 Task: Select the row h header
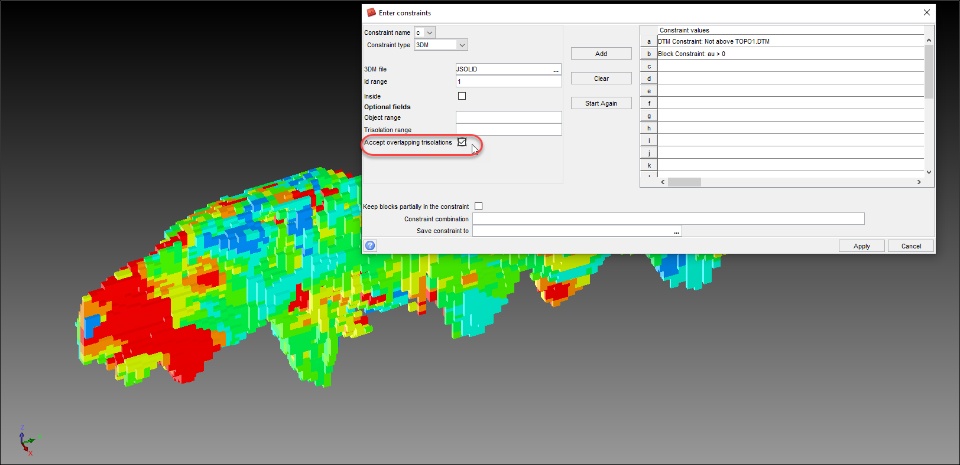tap(649, 128)
